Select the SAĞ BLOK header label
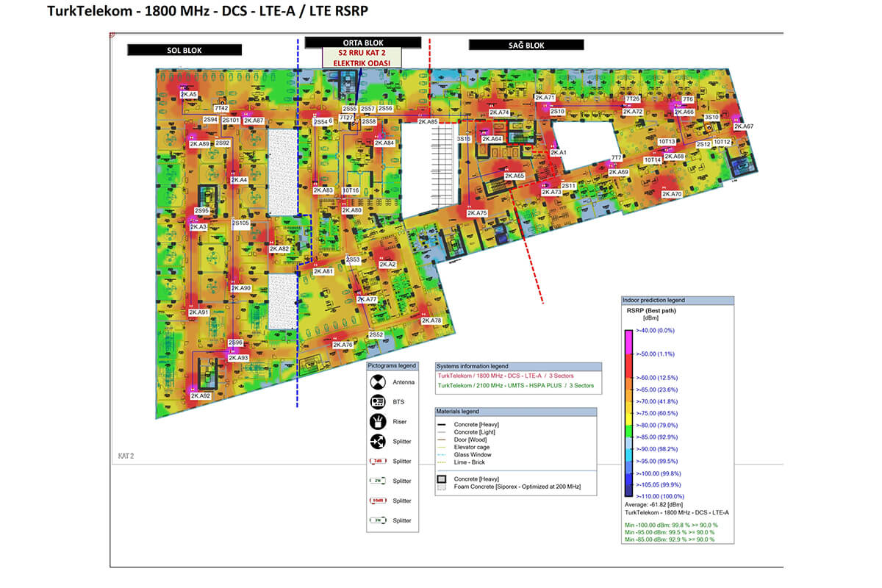Viewport: 882px width, 588px height. click(x=526, y=45)
